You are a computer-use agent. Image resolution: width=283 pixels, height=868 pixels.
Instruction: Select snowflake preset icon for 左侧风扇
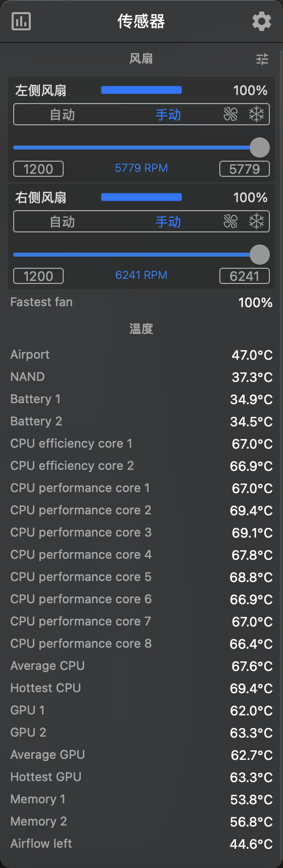coord(257,115)
